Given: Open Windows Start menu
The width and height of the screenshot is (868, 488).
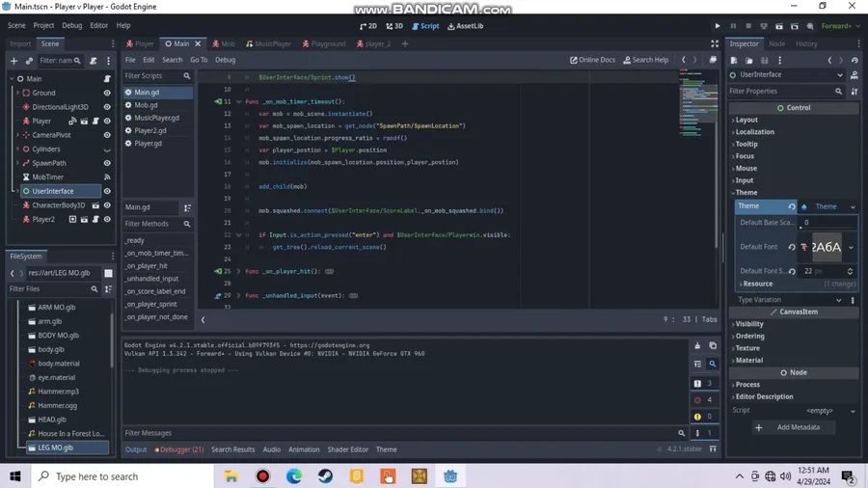Looking at the screenshot, I should [x=14, y=475].
